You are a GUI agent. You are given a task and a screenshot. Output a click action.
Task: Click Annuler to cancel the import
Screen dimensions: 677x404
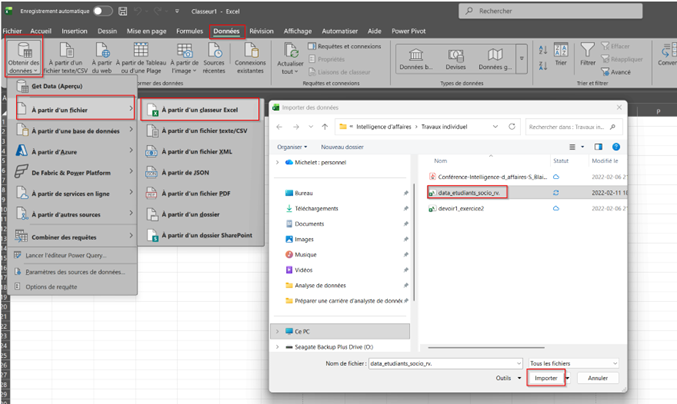[598, 379]
